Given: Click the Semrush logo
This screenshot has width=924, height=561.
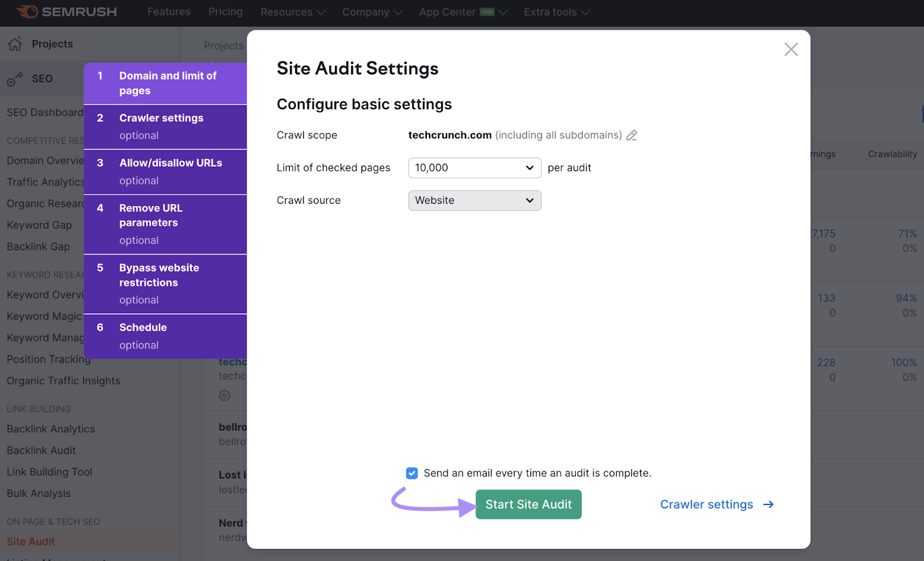Looking at the screenshot, I should tap(65, 12).
